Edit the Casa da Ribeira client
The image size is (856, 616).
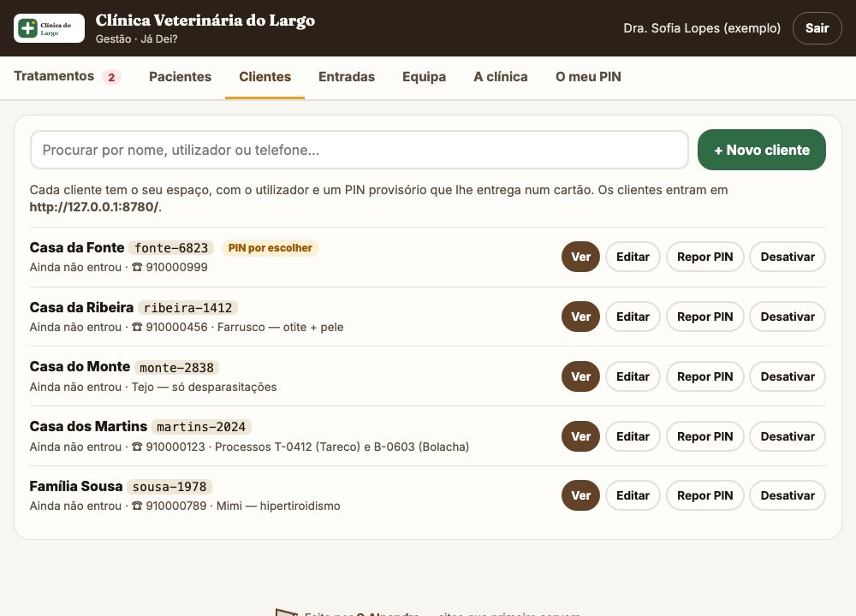633,317
